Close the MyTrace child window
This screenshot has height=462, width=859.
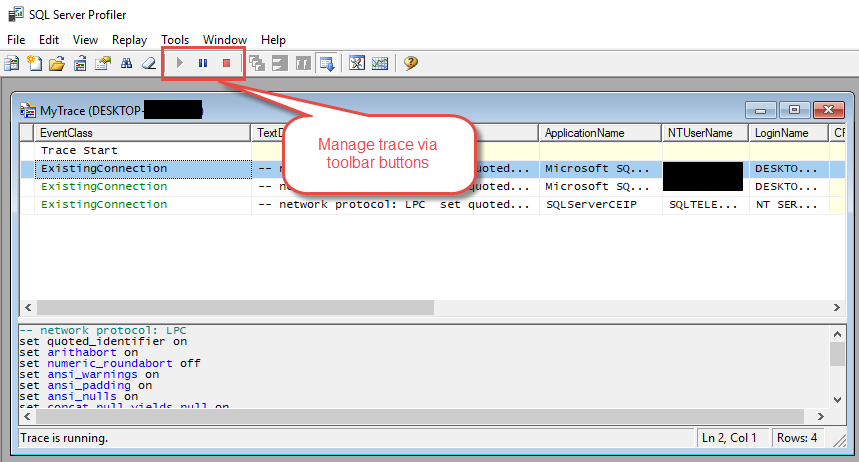click(828, 110)
